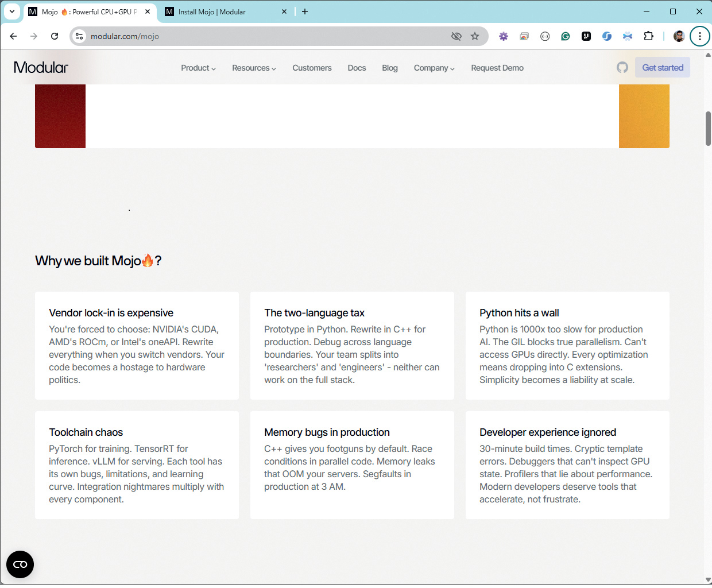The height and width of the screenshot is (588, 712).
Task: Open the tab search chevron button
Action: 12,11
